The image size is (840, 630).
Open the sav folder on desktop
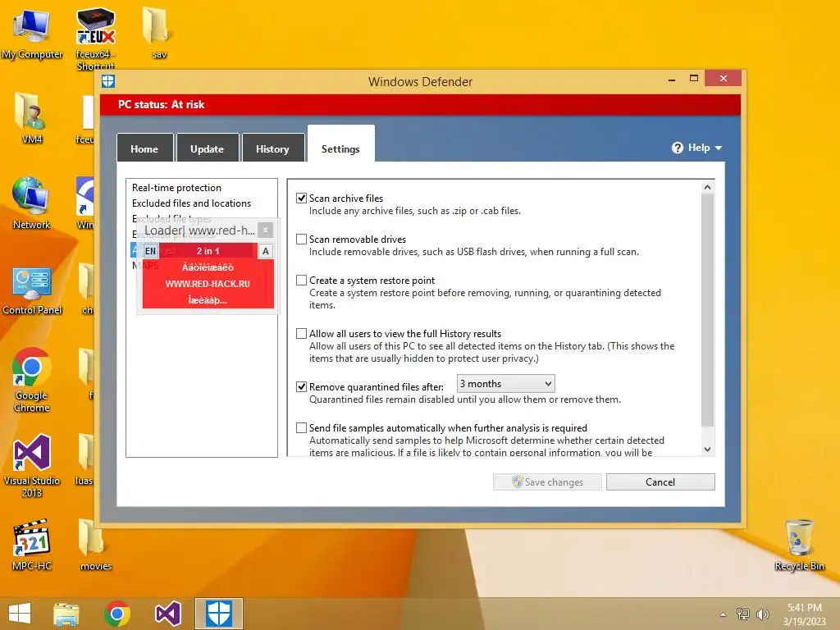coord(157,33)
